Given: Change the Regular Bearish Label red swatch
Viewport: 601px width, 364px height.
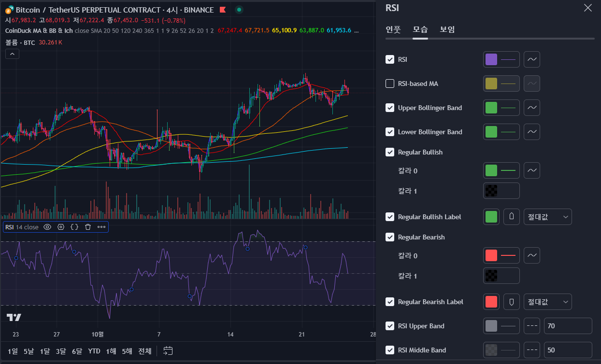Looking at the screenshot, I should click(491, 302).
